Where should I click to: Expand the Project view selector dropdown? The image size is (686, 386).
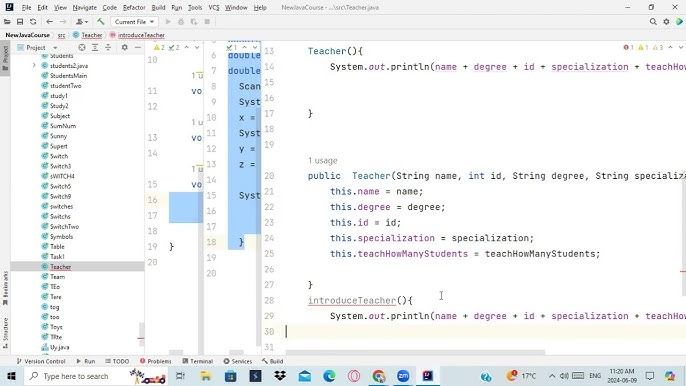(38, 47)
